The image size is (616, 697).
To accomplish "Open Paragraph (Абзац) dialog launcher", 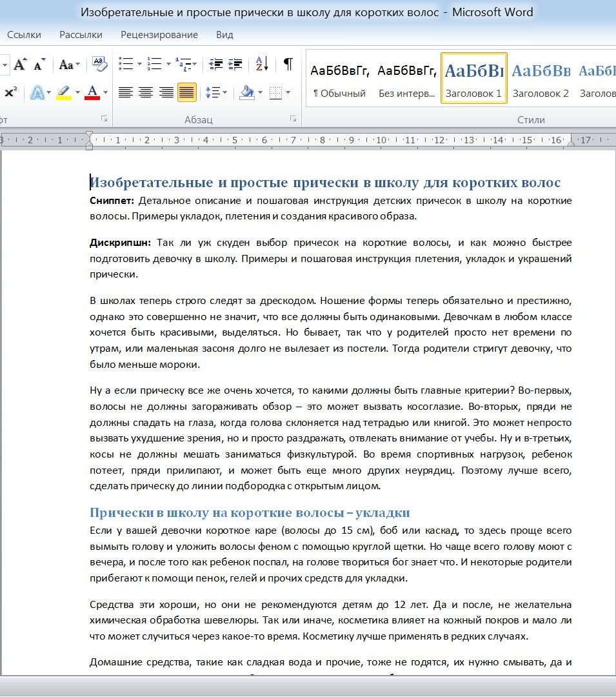I will click(x=293, y=119).
